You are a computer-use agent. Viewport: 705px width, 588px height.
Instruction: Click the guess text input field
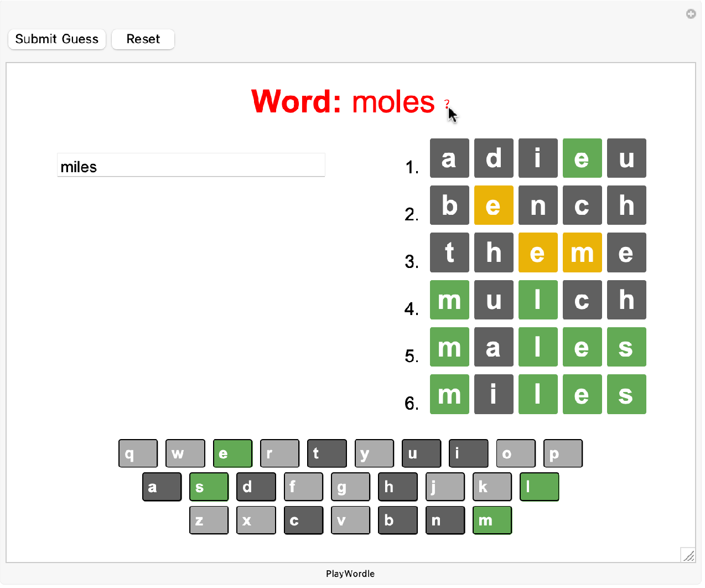(x=191, y=166)
